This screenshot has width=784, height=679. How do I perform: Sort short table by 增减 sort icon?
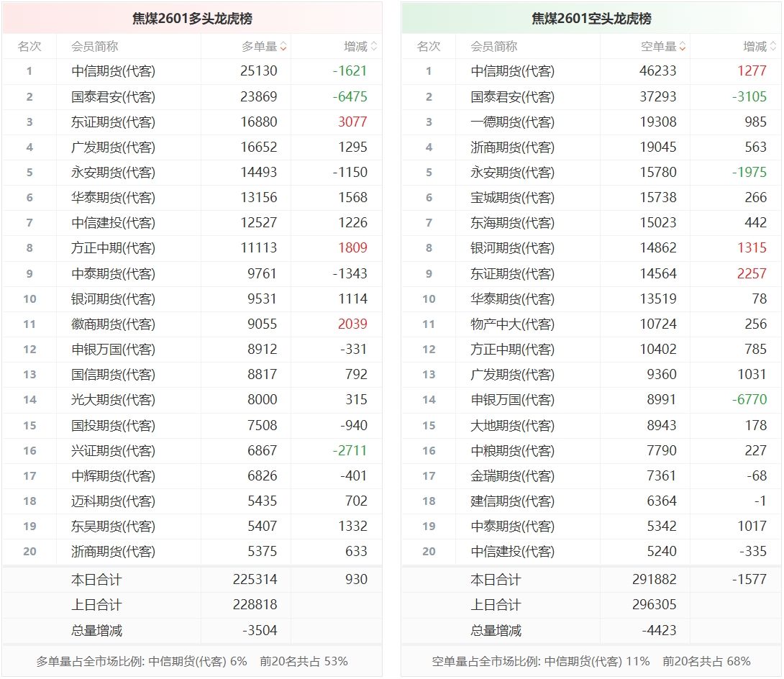click(773, 47)
